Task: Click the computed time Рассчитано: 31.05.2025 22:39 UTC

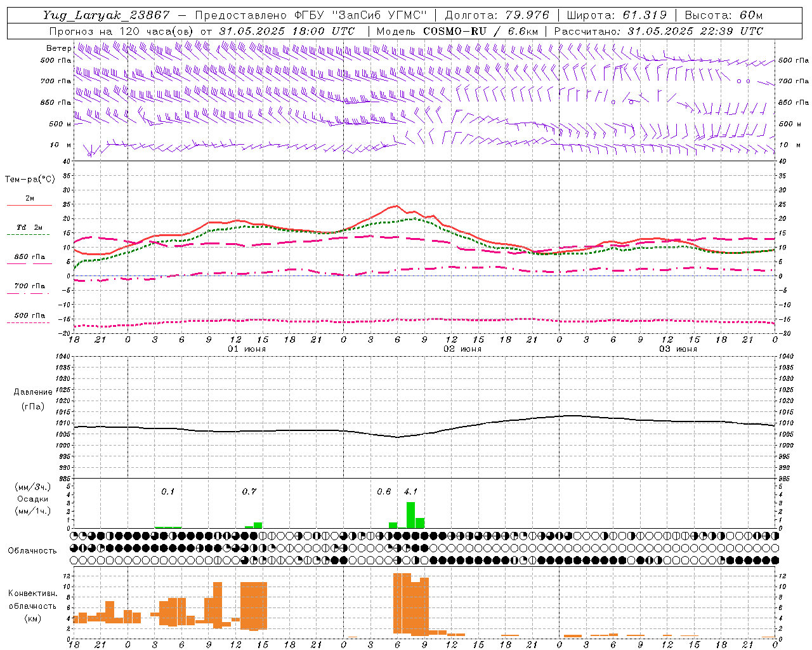Action: click(658, 31)
